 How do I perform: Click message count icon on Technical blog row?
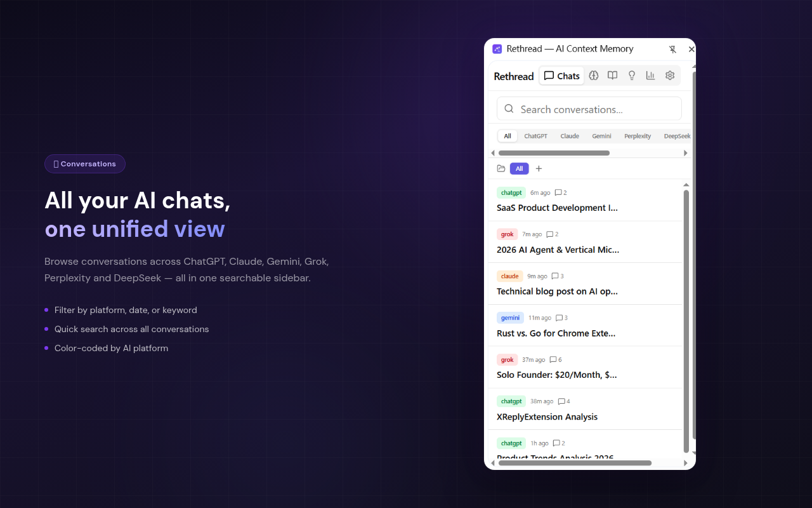(555, 276)
